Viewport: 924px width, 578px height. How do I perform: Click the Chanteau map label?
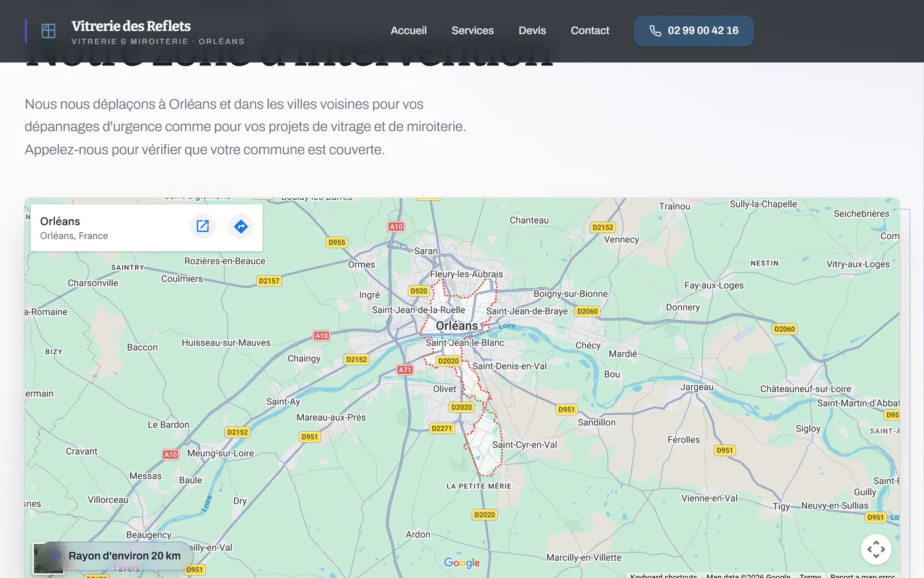[529, 220]
